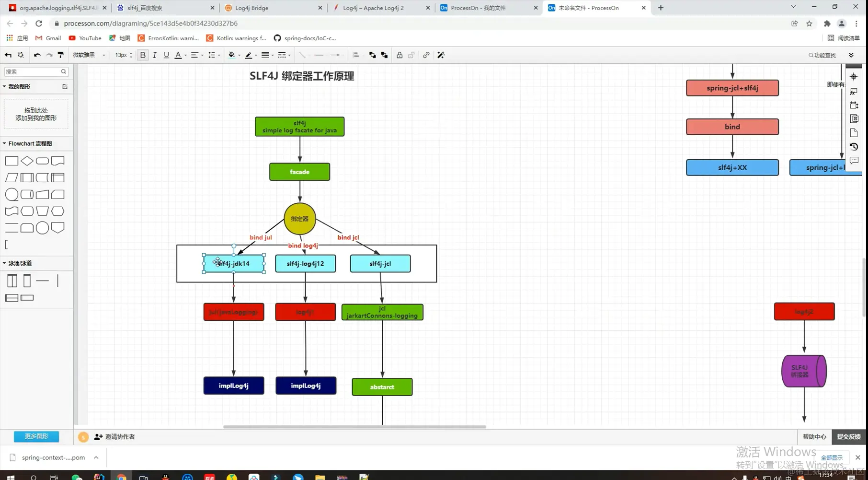The image size is (868, 480).
Task: Click the 更多图形 more shapes button
Action: tap(36, 436)
